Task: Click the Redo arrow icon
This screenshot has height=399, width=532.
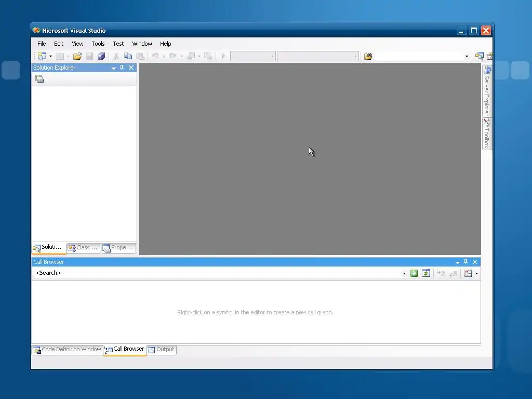Action: click(172, 56)
